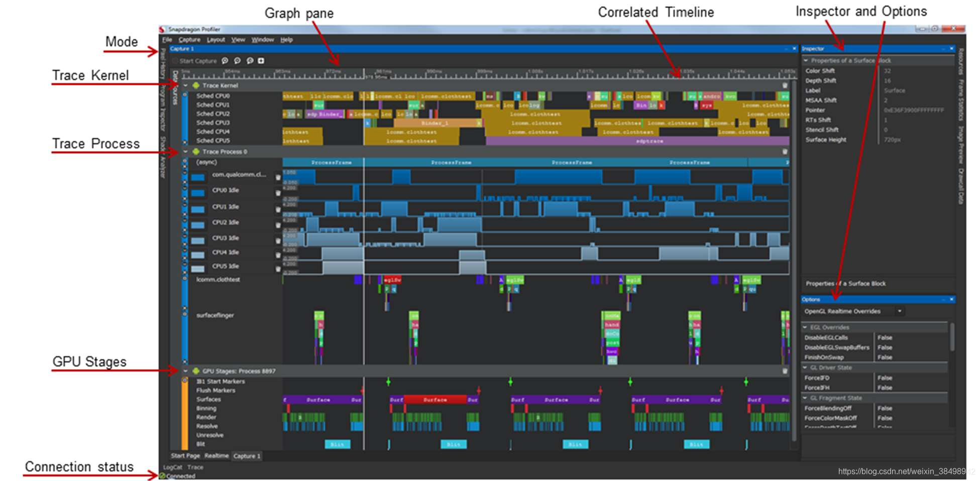Click the first zoom icon after Start Capture
The image size is (980, 481).
click(x=225, y=61)
